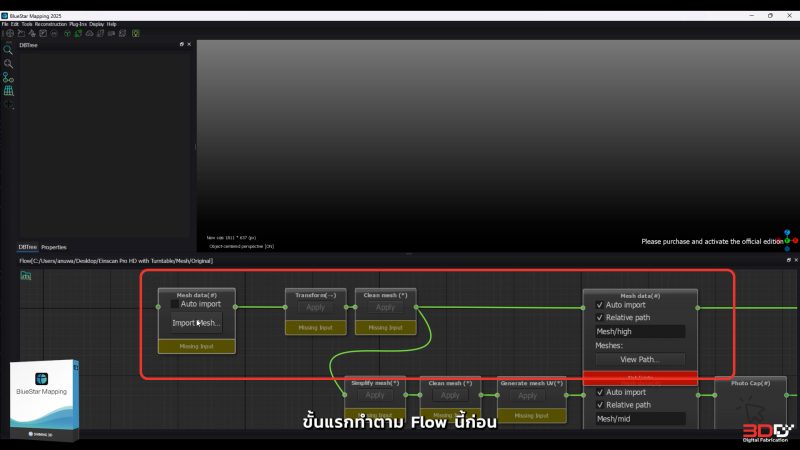The width and height of the screenshot is (800, 450).
Task: Click the output port of the first Mesh data node
Action: pyautogui.click(x=235, y=307)
